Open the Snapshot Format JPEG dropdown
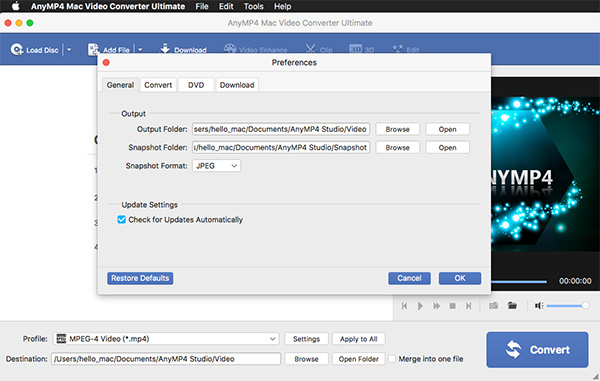 216,166
